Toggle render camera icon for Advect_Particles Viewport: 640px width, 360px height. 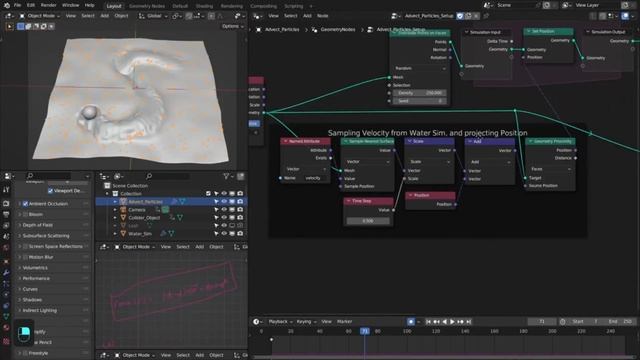[240, 201]
